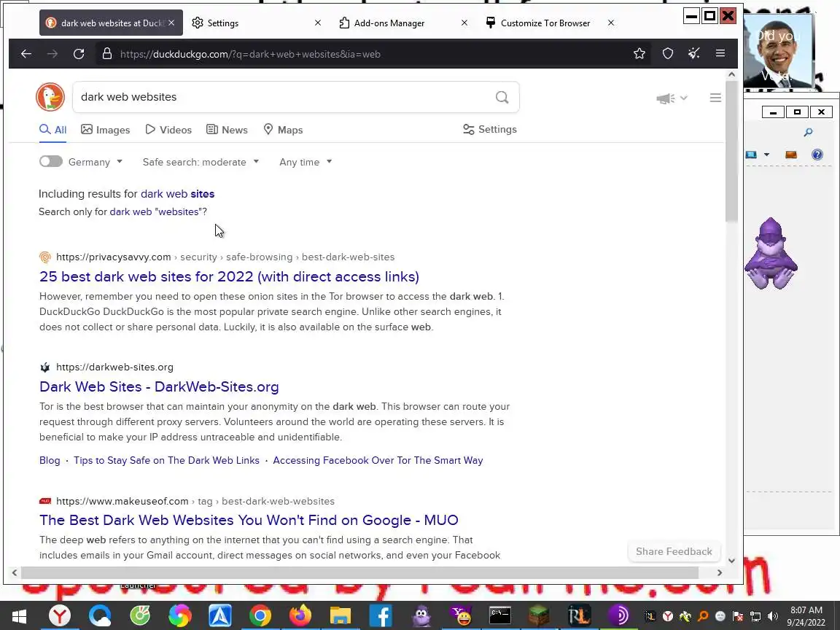Bookmark this page with the star icon
Screen dimensions: 840x630
coord(639,53)
